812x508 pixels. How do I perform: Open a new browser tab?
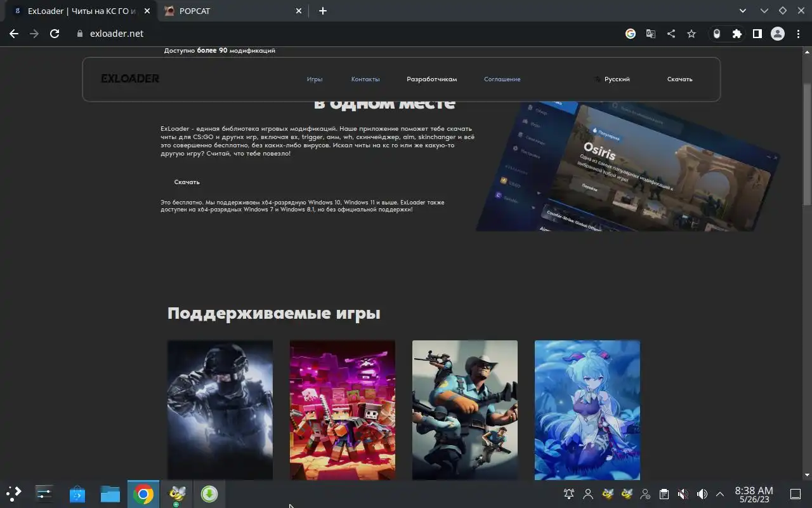pos(323,11)
